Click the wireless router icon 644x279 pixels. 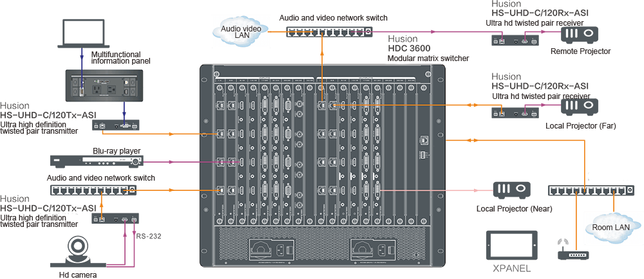pyautogui.click(x=573, y=250)
